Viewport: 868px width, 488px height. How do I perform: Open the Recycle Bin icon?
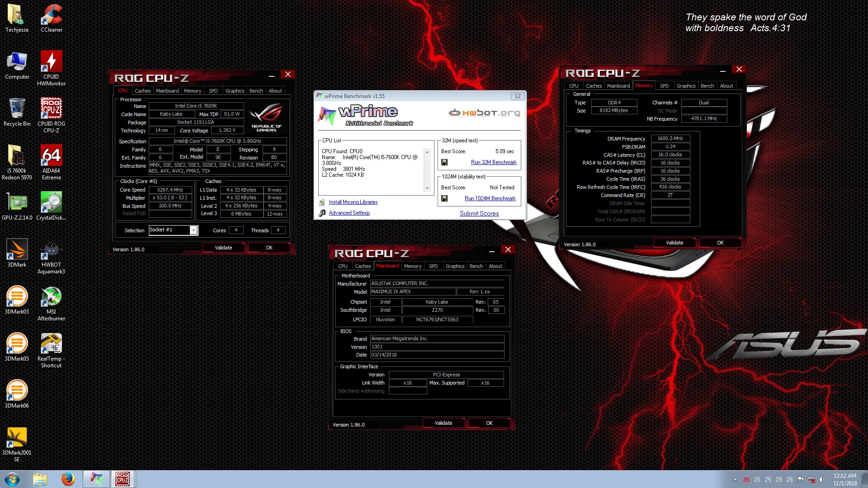[x=17, y=112]
